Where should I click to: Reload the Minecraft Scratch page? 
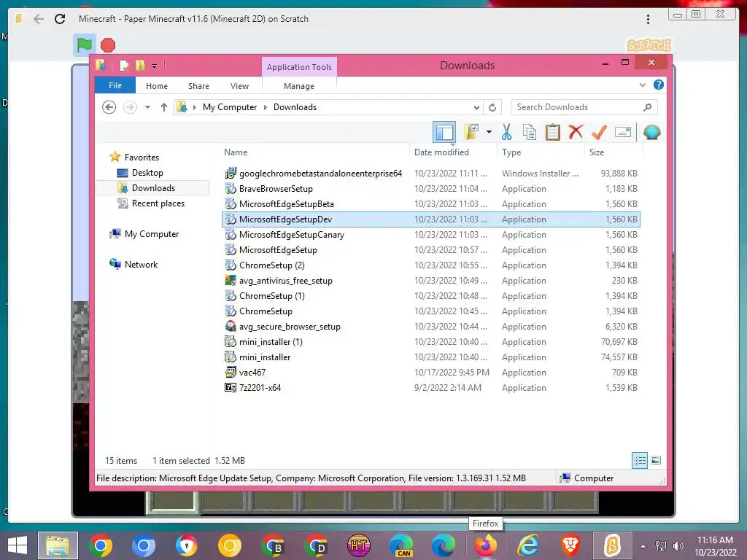click(60, 19)
